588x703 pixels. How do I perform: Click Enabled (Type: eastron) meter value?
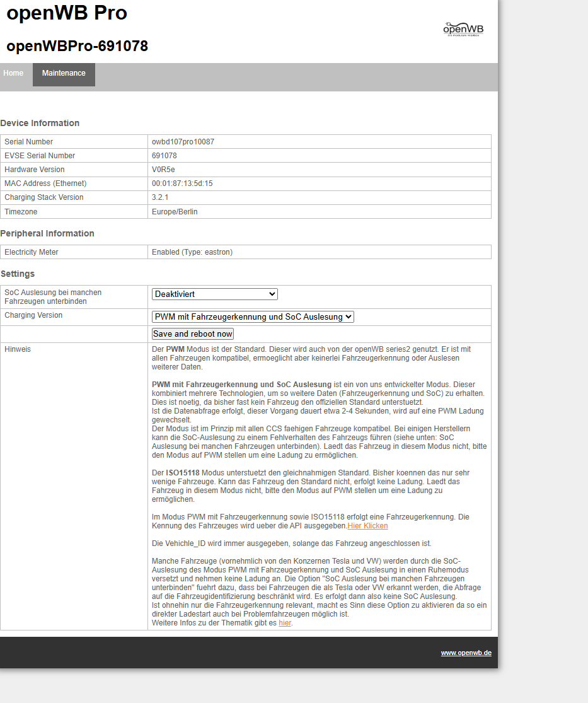pos(192,252)
